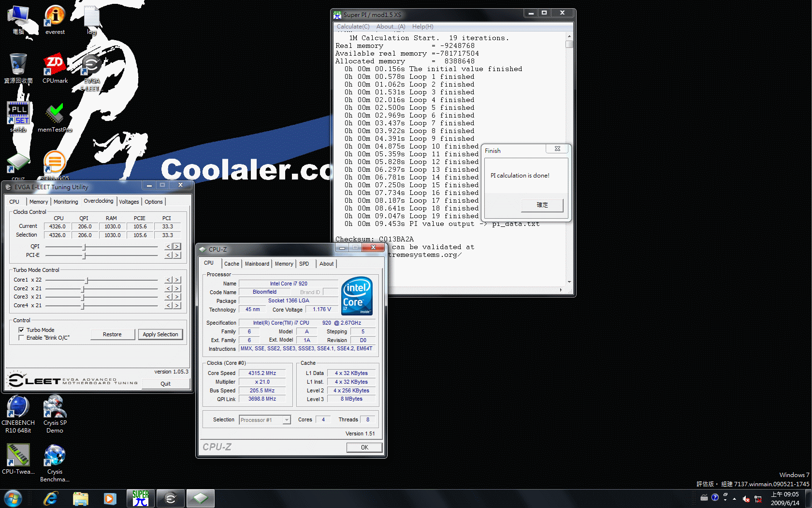
Task: Click the Core1 multiplier slider handle
Action: pos(87,280)
